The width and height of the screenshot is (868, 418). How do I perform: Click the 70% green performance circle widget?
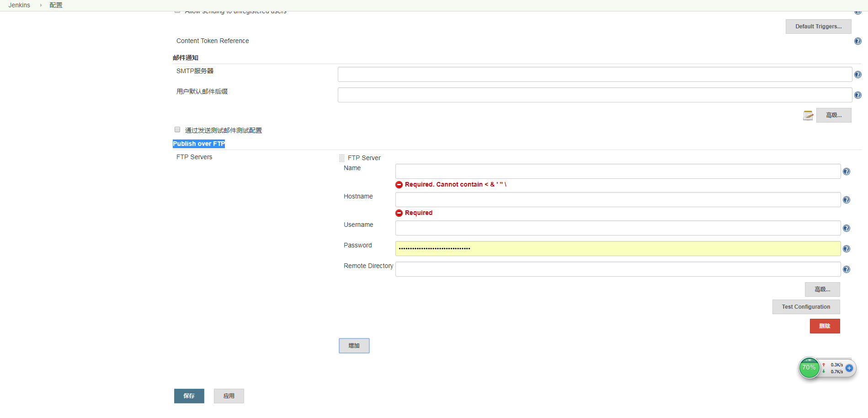[x=809, y=368]
